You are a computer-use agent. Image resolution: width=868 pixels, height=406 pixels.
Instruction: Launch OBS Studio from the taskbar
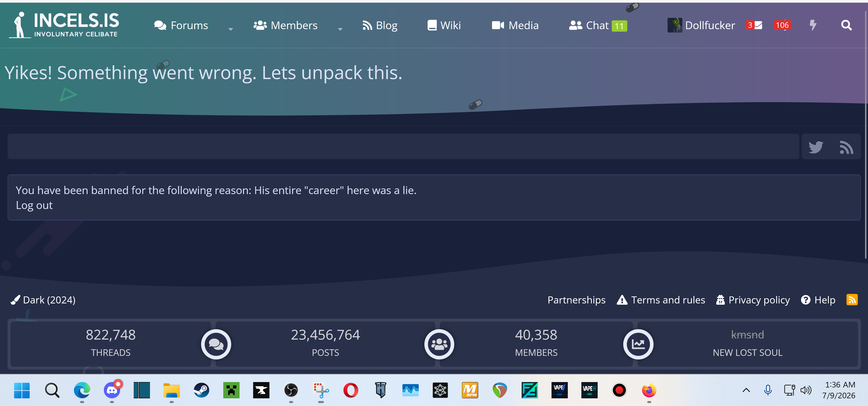(x=291, y=390)
